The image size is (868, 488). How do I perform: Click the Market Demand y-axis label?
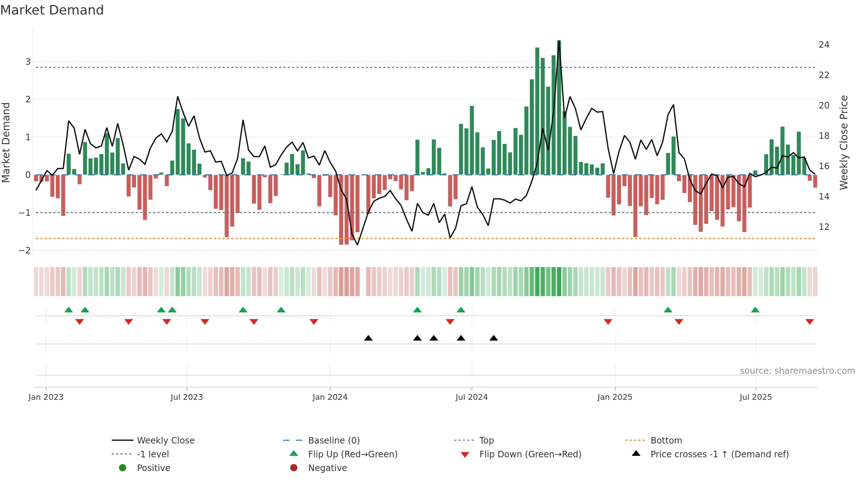click(x=6, y=142)
